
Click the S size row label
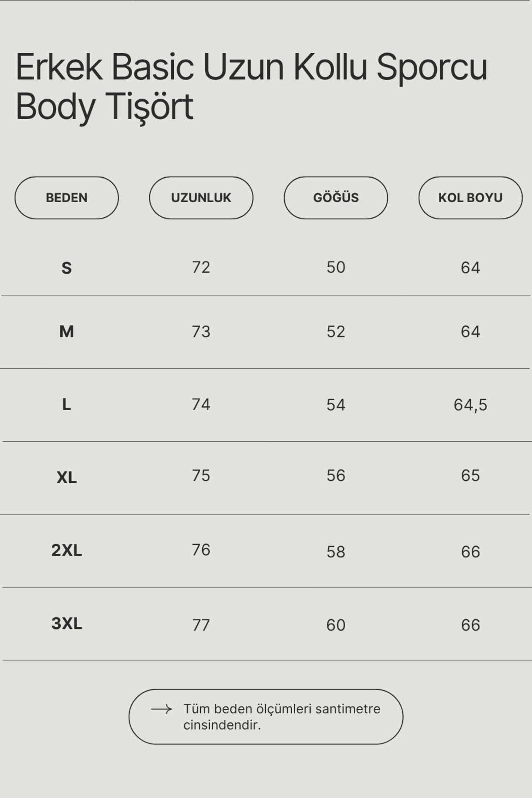point(66,268)
